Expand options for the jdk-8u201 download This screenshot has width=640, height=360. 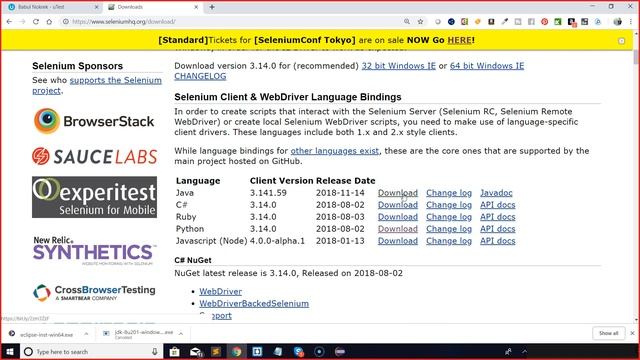181,334
